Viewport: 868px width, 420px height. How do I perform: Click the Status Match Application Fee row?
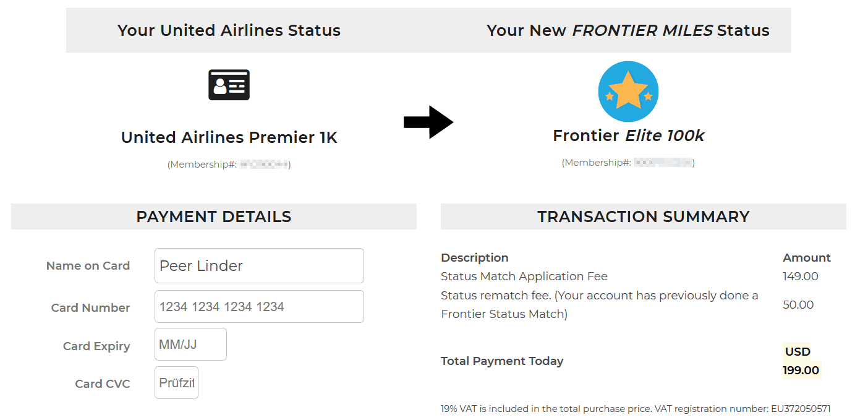[524, 276]
